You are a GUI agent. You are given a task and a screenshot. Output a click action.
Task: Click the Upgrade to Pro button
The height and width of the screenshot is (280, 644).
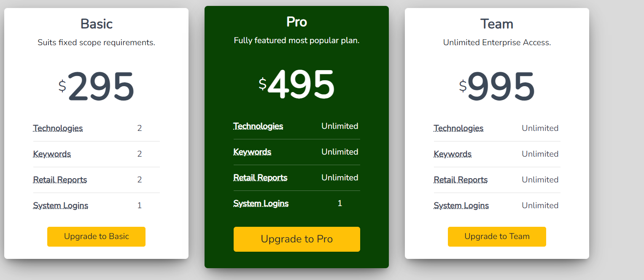(x=297, y=239)
